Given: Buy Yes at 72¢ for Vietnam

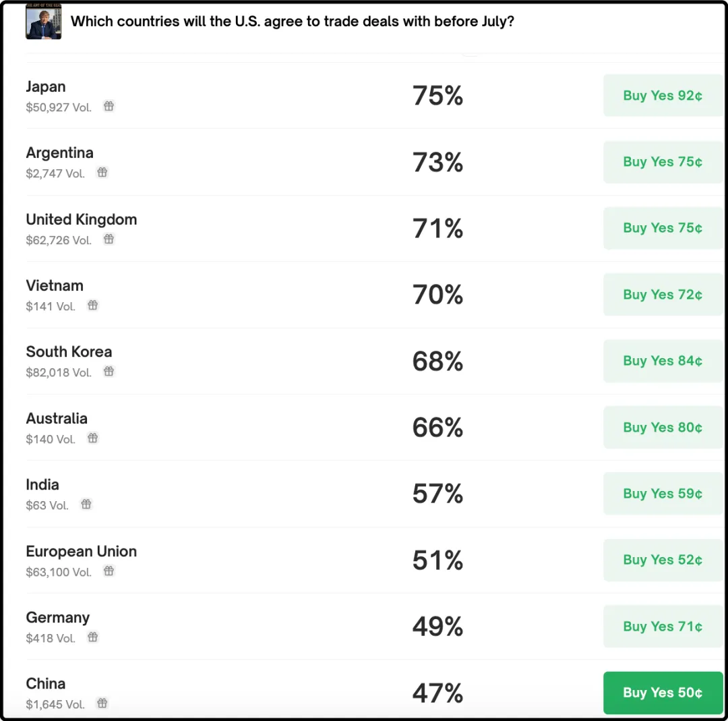Looking at the screenshot, I should click(x=663, y=295).
